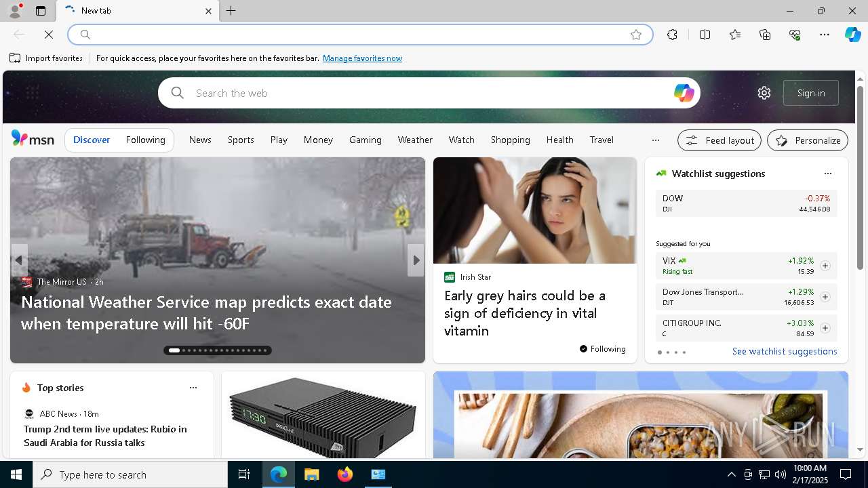The width and height of the screenshot is (868, 488).
Task: Select the Following tab
Action: (145, 140)
